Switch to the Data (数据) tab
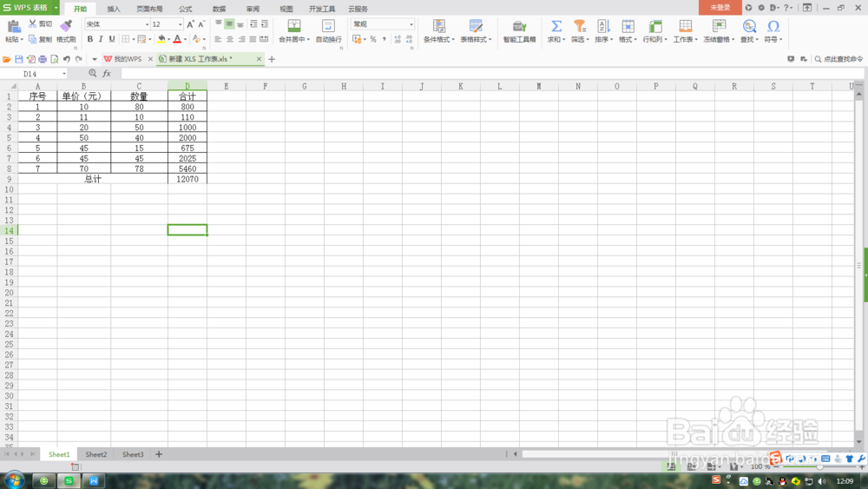Image resolution: width=868 pixels, height=489 pixels. 219,9
